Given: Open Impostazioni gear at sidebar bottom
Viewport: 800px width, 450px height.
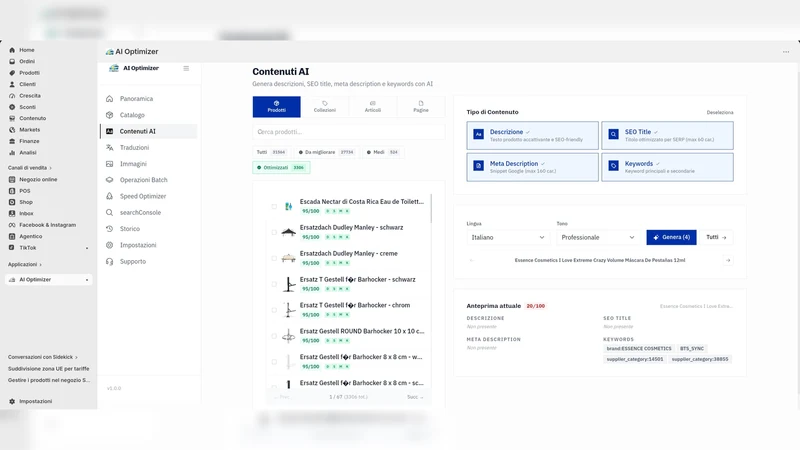Looking at the screenshot, I should 12,402.
